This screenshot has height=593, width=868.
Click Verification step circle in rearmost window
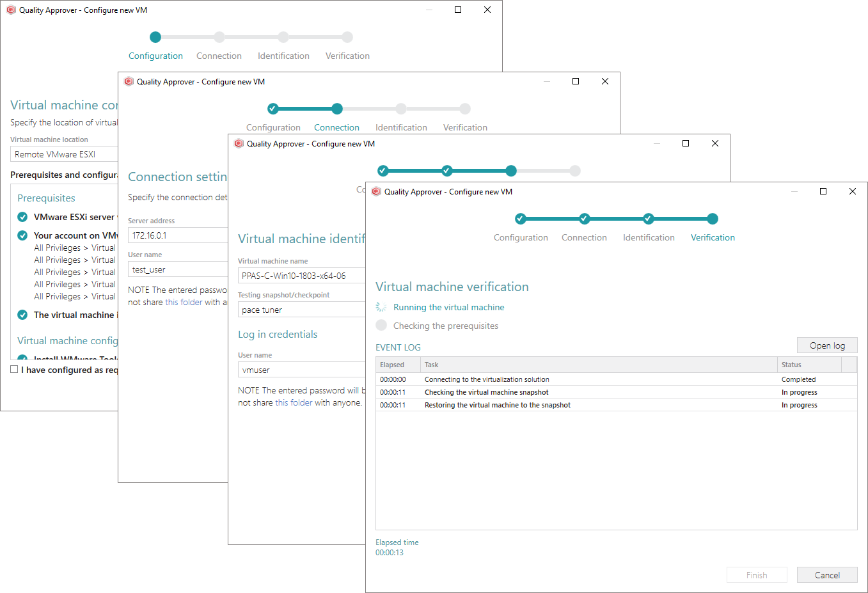(347, 37)
